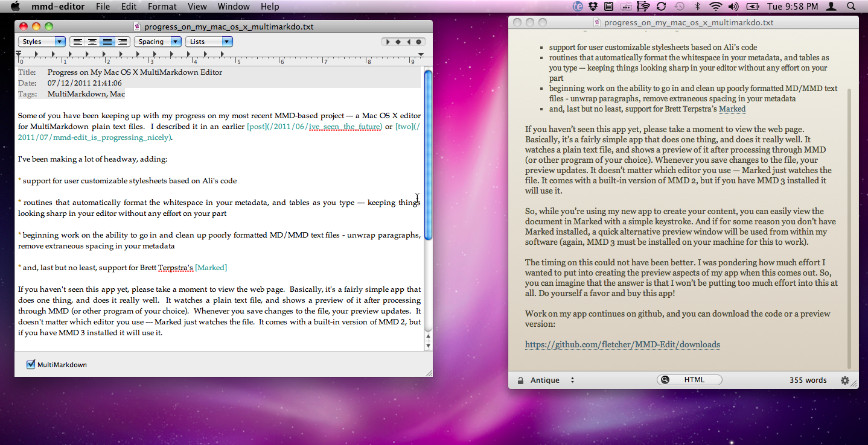Click the volume speaker icon
The image size is (868, 445).
(734, 7)
